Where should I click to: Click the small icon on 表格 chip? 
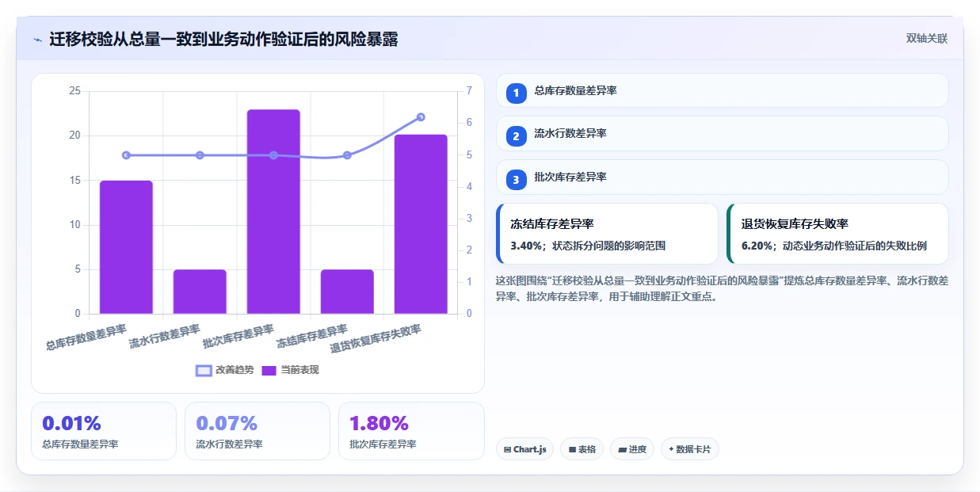[x=572, y=449]
